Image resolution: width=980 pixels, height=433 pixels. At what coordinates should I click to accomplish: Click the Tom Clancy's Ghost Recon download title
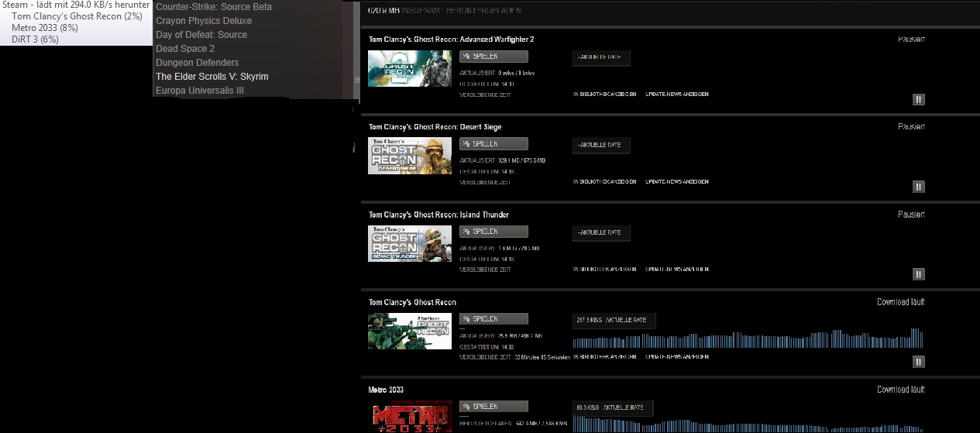[412, 302]
